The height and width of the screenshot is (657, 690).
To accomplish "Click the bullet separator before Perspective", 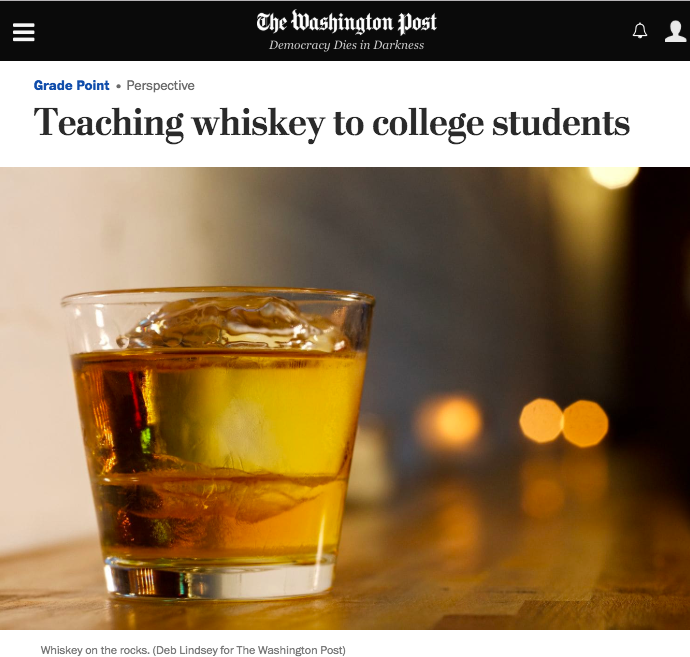I will click(118, 86).
